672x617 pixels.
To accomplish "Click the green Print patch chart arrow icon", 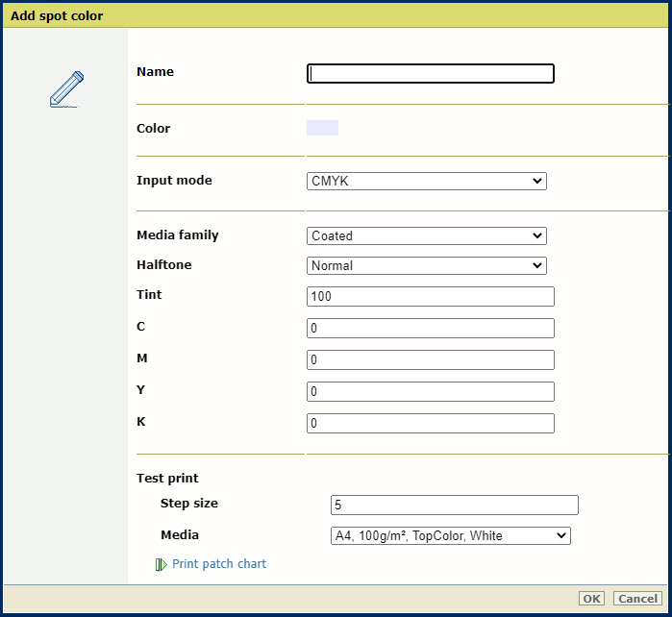I will [161, 565].
